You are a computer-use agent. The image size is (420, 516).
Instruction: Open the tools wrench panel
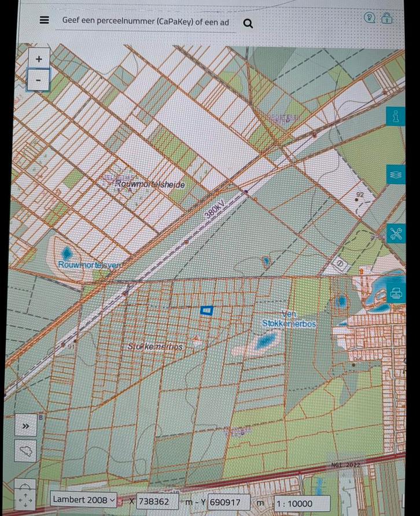[396, 233]
